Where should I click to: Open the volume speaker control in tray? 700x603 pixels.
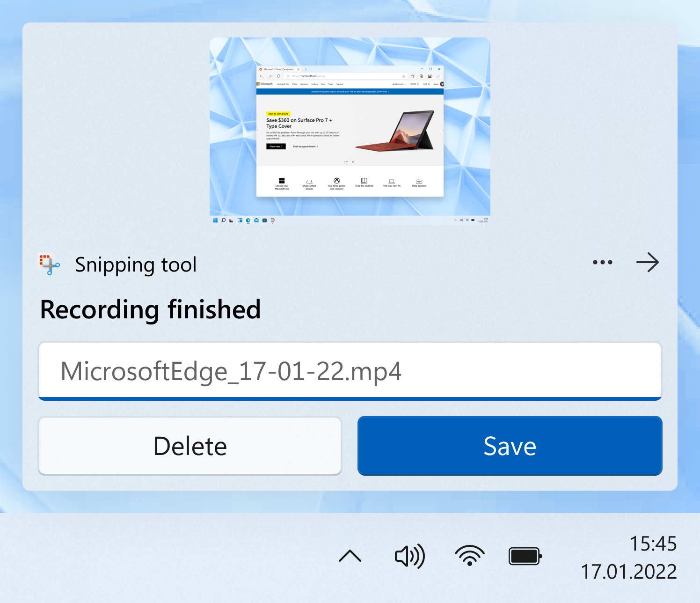point(410,556)
